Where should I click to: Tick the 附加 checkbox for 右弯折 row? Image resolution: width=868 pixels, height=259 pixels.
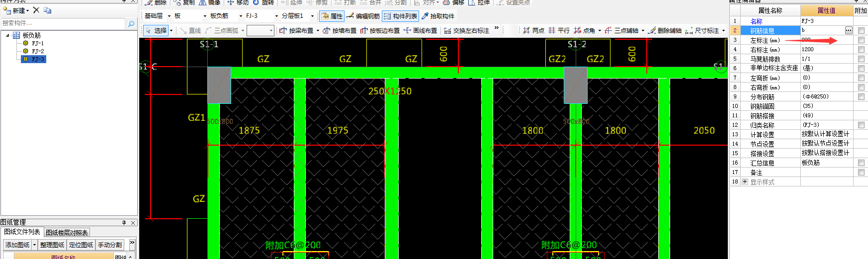click(x=861, y=87)
